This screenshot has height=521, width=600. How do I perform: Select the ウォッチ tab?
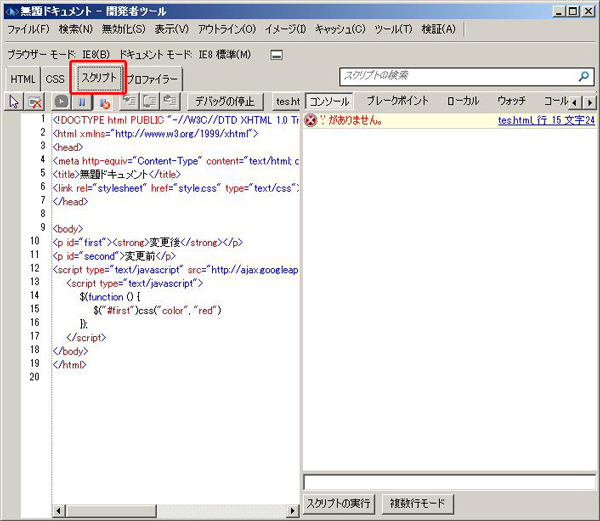coord(511,101)
